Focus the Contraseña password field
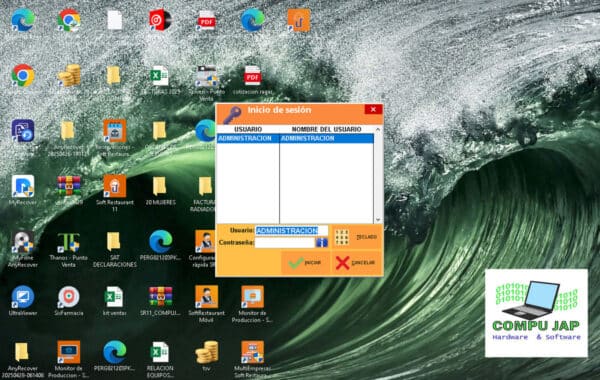This screenshot has height=380, width=600. click(285, 243)
